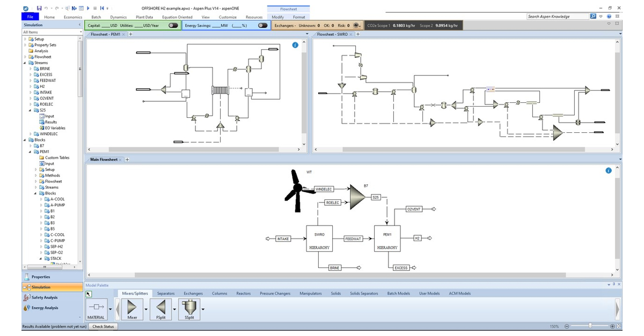644x336 pixels.
Task: Select the arrow cancel-insert tool in Model Palette
Action: tap(89, 293)
